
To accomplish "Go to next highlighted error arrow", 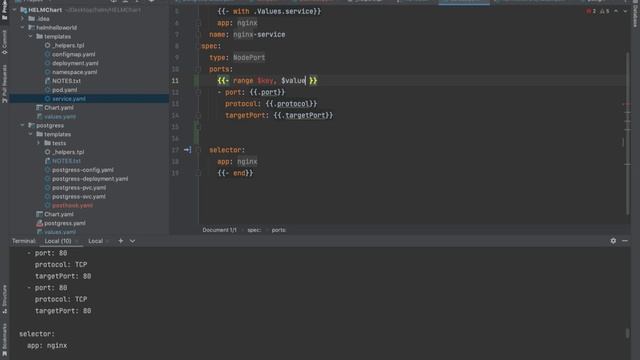I will click(625, 11).
